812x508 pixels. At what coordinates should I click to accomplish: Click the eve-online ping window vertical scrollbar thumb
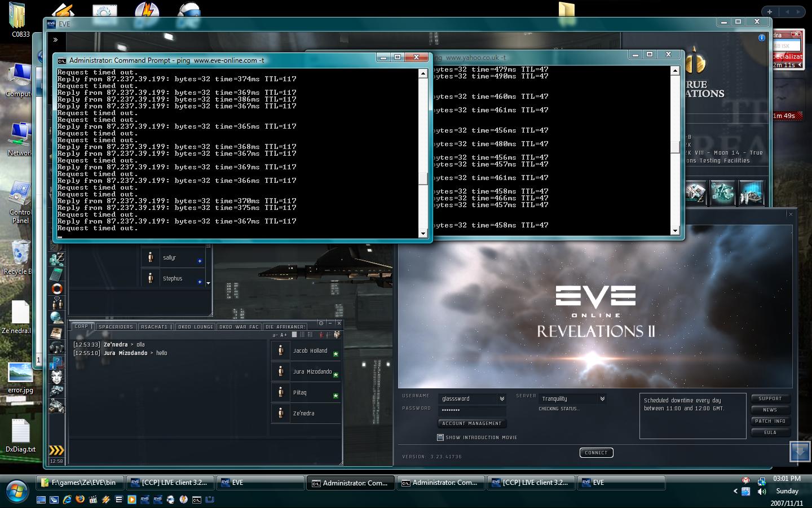point(423,179)
